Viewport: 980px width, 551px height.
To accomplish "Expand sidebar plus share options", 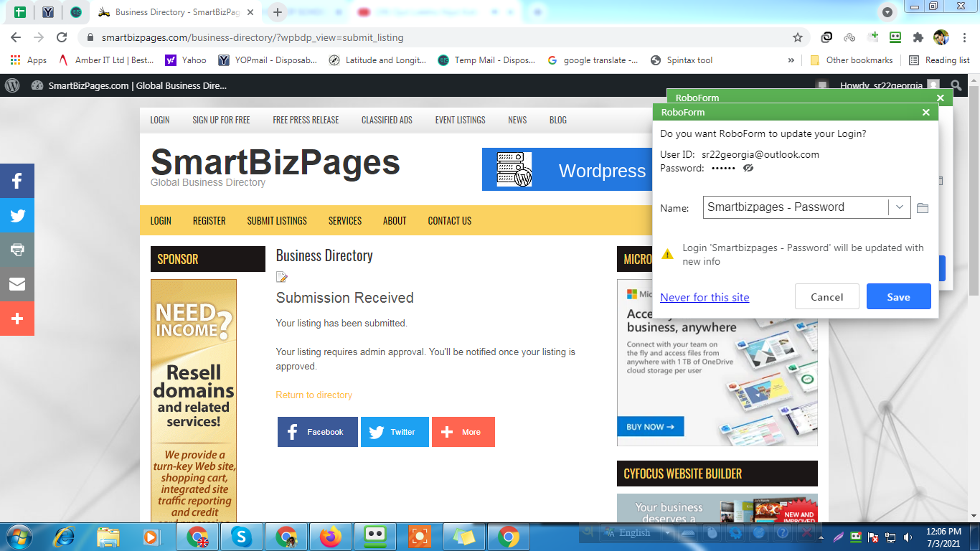I will 17,319.
